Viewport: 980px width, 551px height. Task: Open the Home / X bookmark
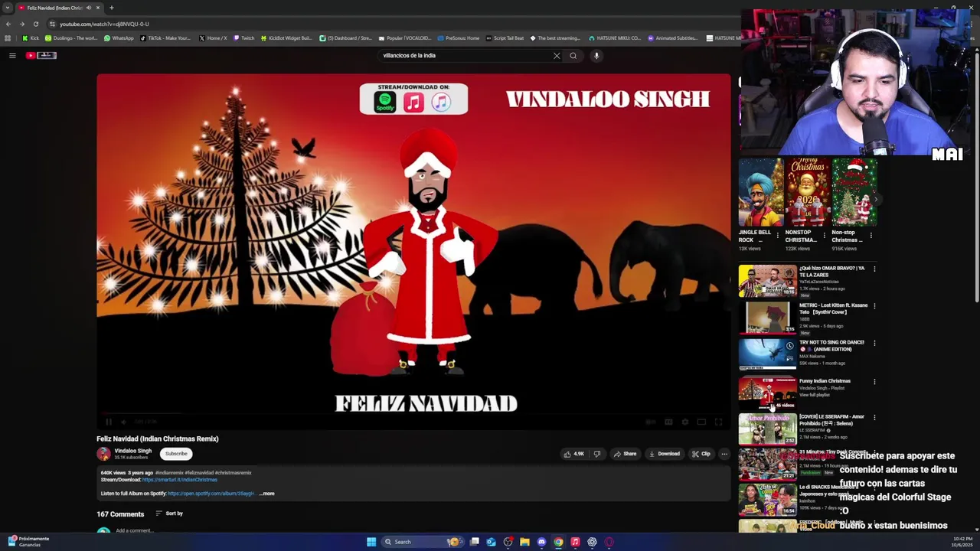click(213, 38)
